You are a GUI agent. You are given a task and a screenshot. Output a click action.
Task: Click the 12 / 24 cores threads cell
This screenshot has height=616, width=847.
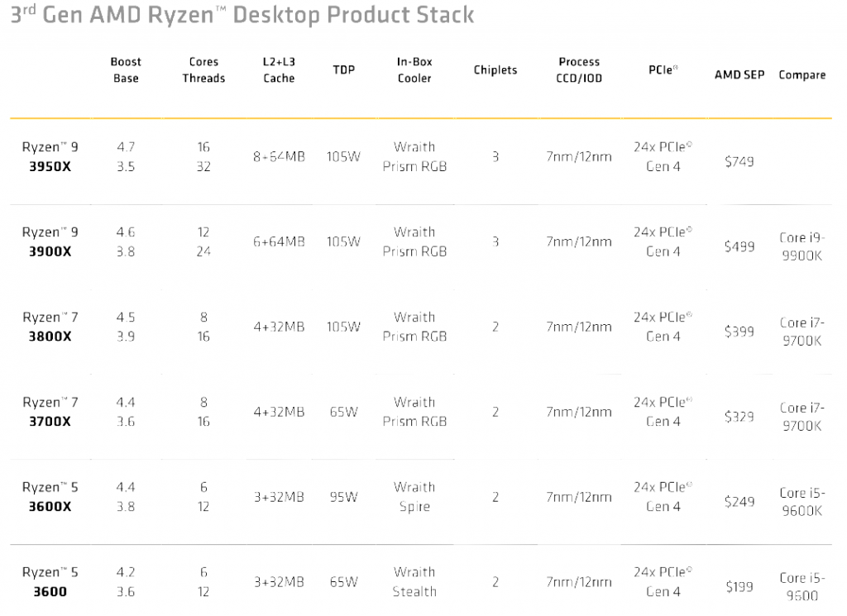[203, 241]
